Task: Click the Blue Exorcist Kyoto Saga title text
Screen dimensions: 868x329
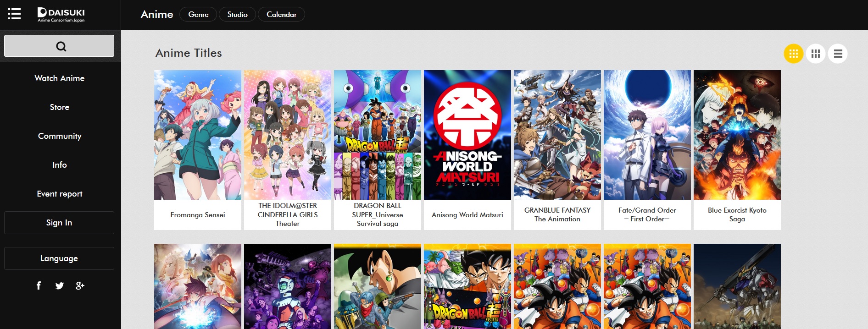Action: (737, 214)
